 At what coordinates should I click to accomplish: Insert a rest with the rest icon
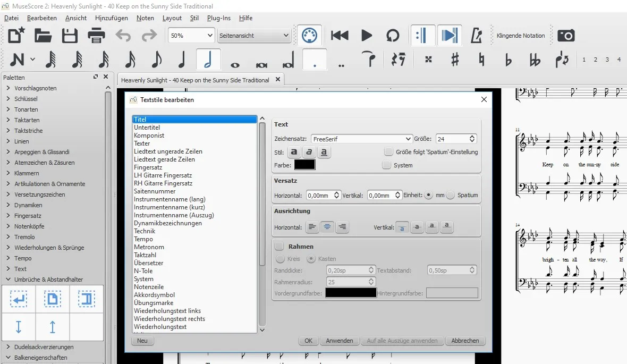398,60
